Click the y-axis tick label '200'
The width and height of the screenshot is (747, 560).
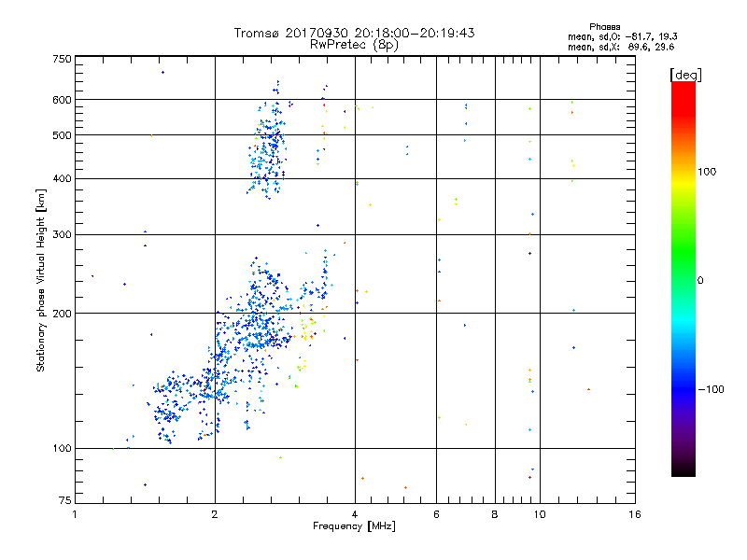point(62,314)
